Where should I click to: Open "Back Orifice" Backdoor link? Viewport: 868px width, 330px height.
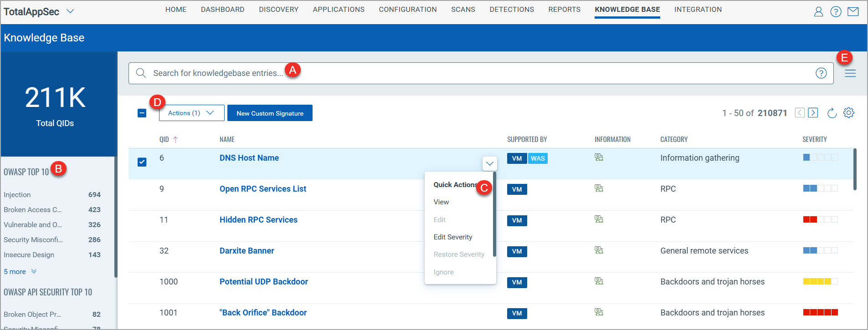(263, 313)
